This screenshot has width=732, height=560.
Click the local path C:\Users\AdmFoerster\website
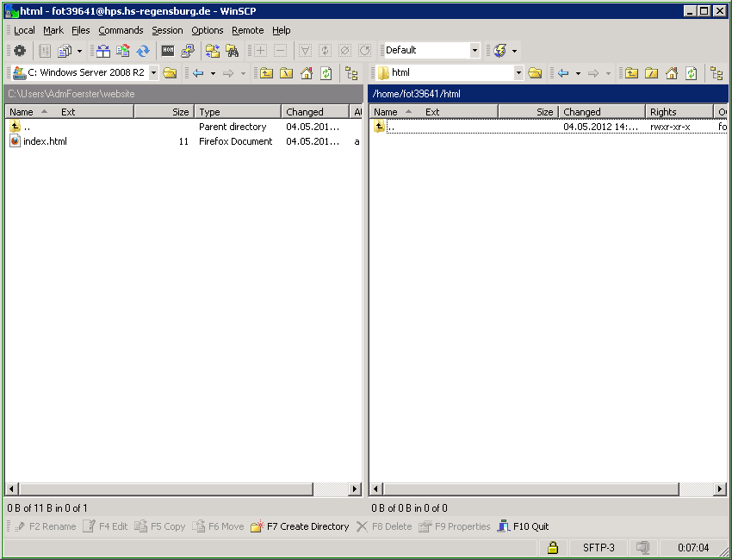(71, 94)
